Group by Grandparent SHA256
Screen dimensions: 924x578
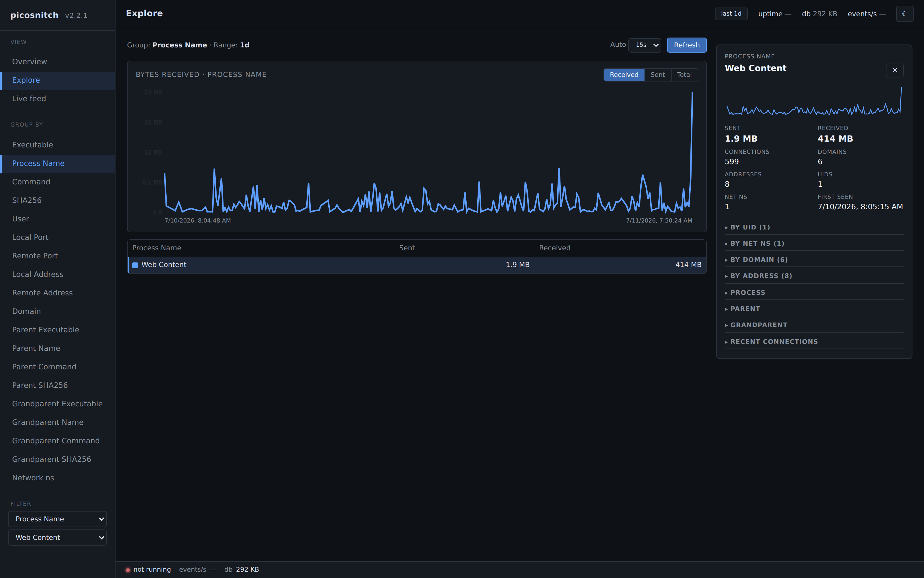(x=58, y=460)
